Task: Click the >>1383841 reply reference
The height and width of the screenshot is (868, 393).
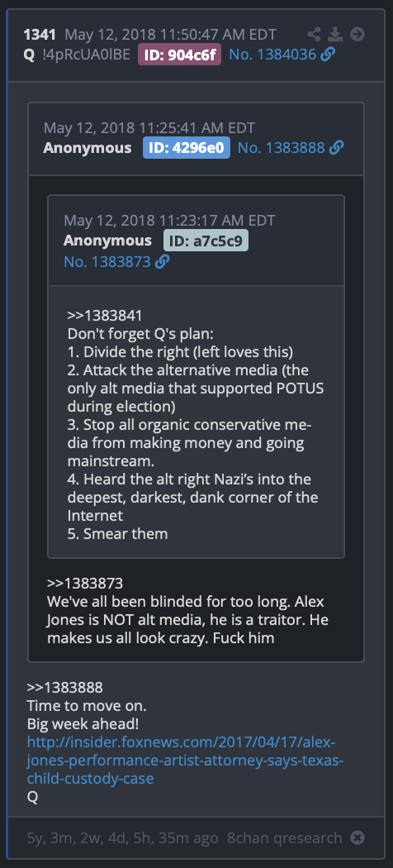Action: (105, 316)
